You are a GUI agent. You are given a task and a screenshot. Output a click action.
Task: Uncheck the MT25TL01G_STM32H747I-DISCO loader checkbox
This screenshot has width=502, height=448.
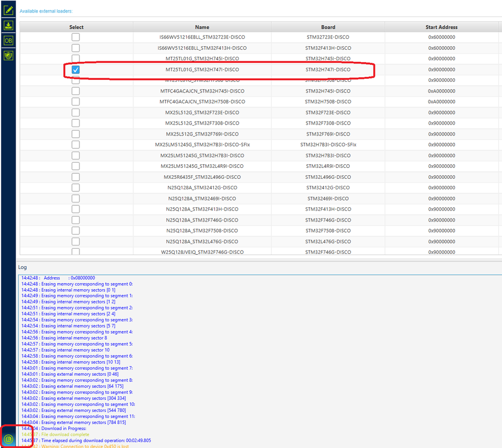(75, 69)
